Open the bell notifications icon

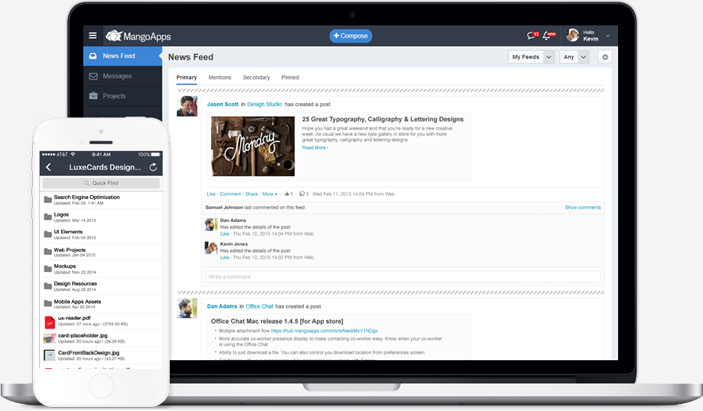coord(549,35)
